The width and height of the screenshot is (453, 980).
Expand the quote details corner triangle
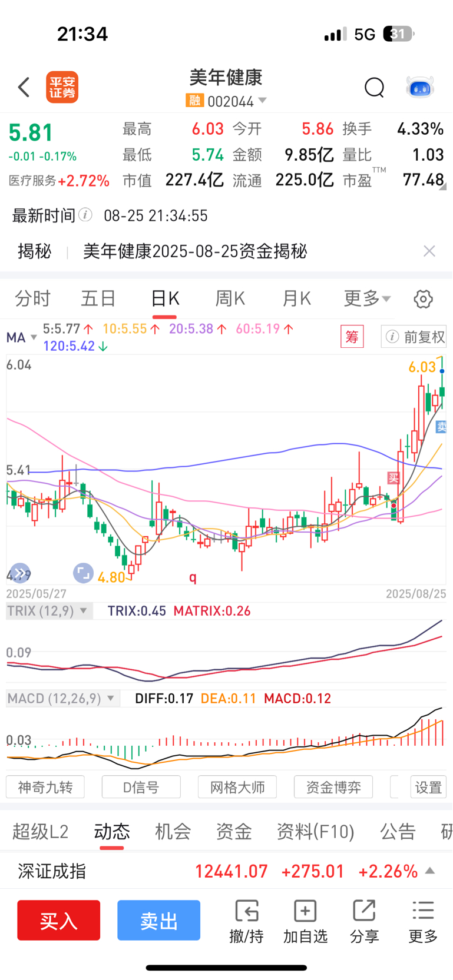[442, 186]
